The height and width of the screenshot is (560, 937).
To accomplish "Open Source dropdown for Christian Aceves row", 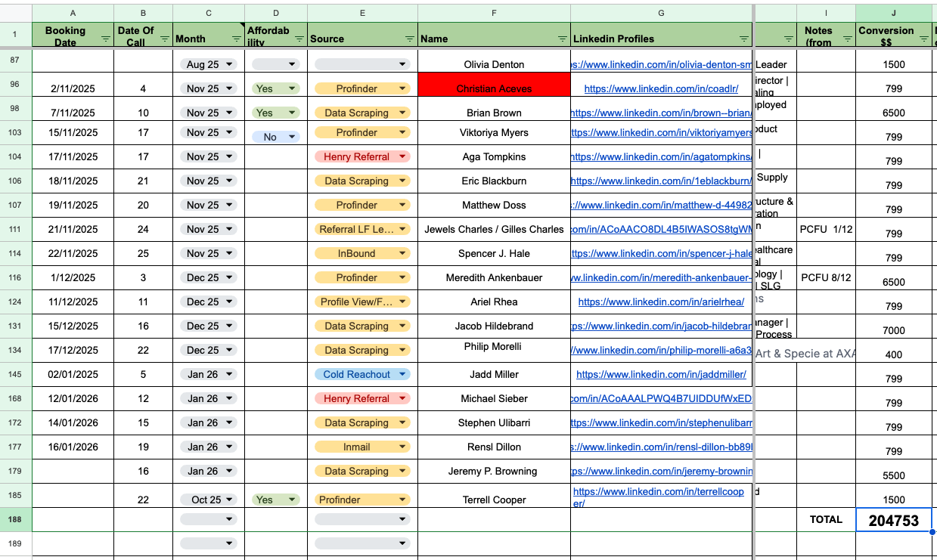I will click(362, 88).
